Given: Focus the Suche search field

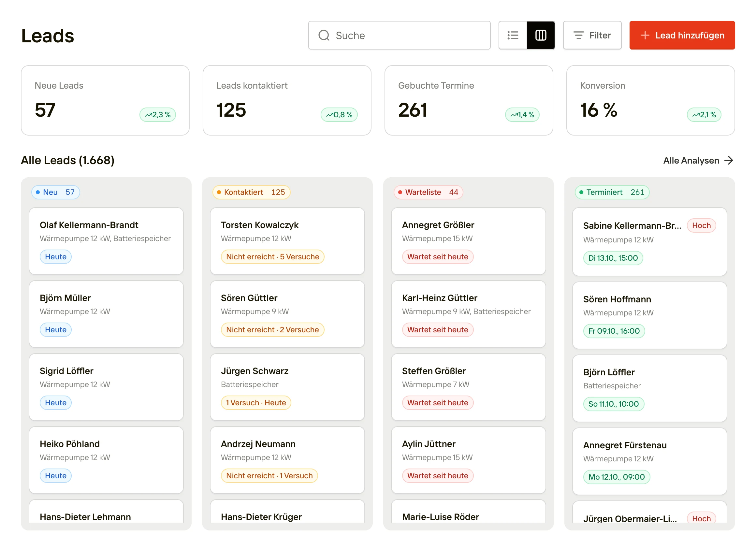Looking at the screenshot, I should click(399, 35).
